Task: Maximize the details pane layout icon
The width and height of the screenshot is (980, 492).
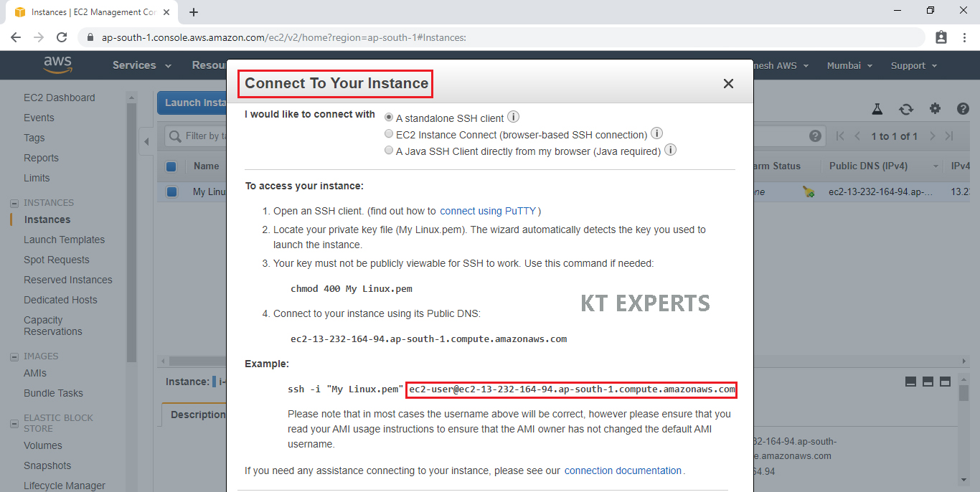Action: (x=945, y=382)
